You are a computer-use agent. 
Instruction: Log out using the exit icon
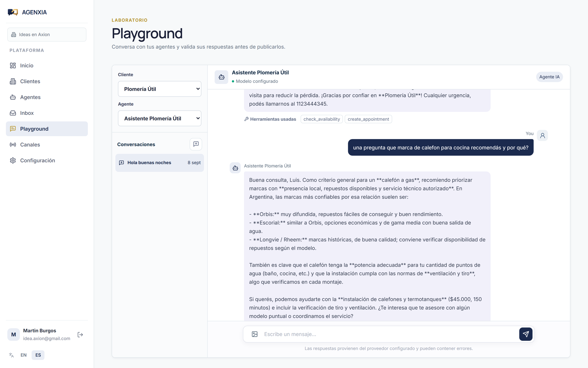click(80, 335)
